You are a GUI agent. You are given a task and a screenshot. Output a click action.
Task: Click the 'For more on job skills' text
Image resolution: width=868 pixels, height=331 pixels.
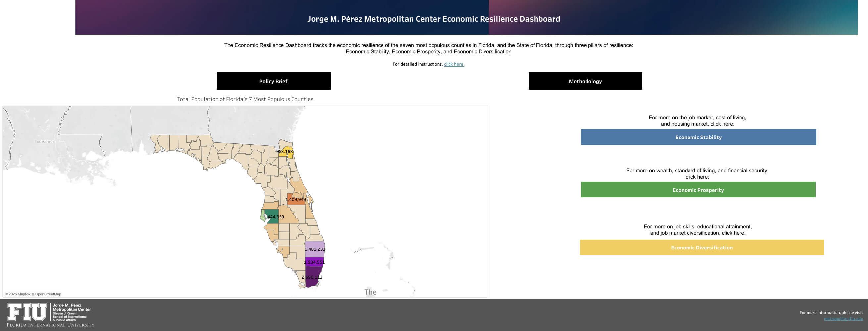click(x=697, y=230)
